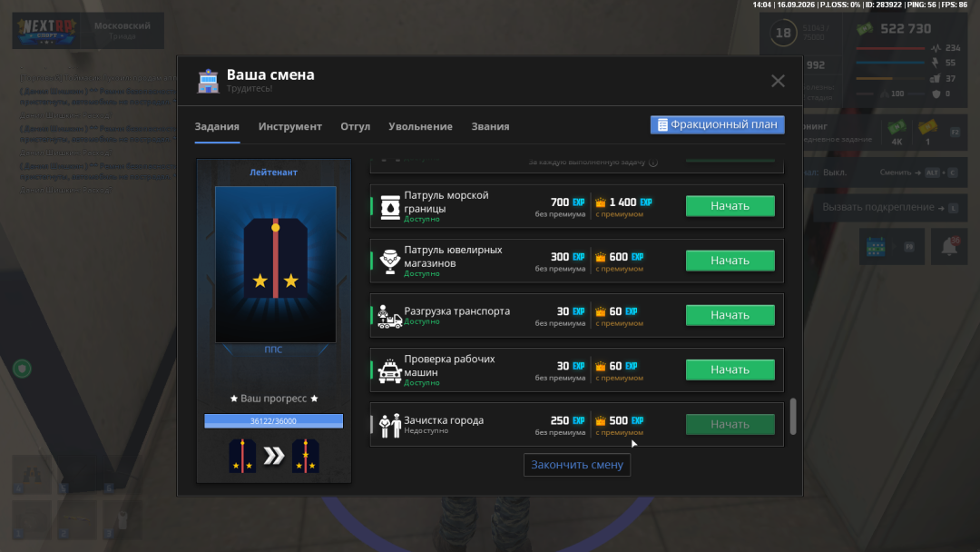Switch to the Задания tab
The width and height of the screenshot is (980, 552).
pos(217,126)
